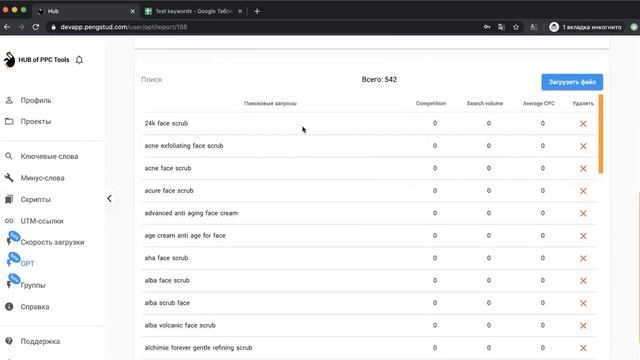Screen dimensions: 640x360
Task: Open a new browser tab
Action: [x=257, y=11]
